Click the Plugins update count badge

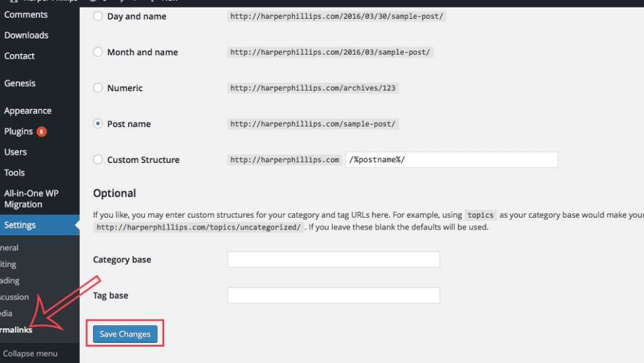point(42,131)
